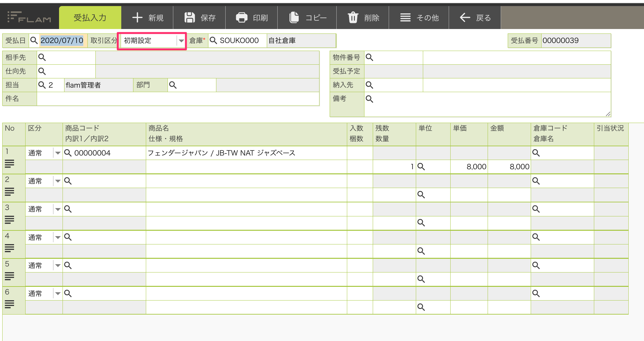Image resolution: width=644 pixels, height=341 pixels.
Task: Click the 印刷 print button
Action: [252, 18]
